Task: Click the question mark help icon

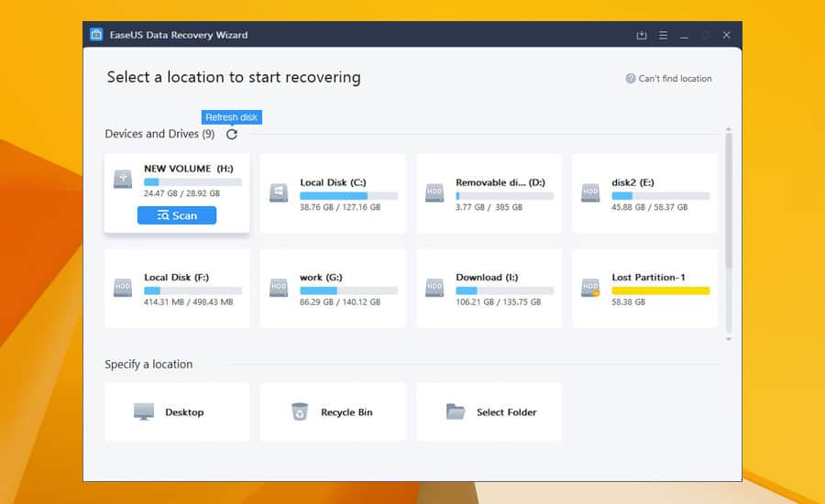Action: (631, 79)
